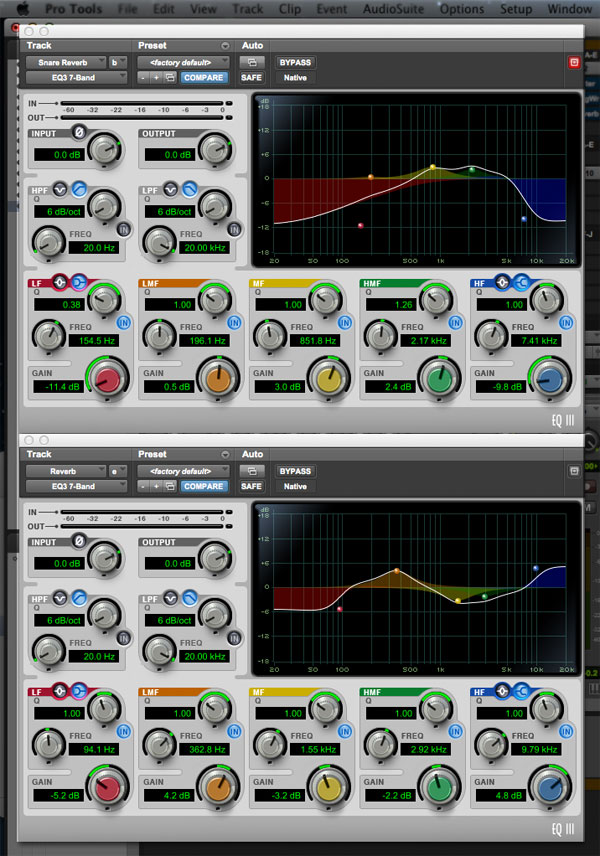Open the Track menu
Image resolution: width=600 pixels, height=856 pixels.
247,9
